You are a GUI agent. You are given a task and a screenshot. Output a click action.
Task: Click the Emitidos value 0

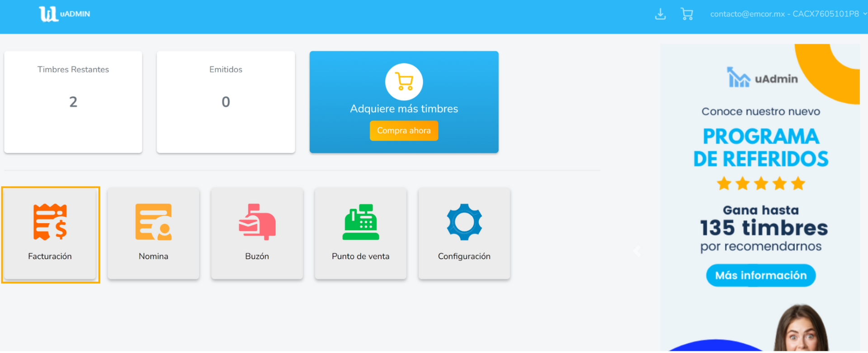tap(226, 102)
